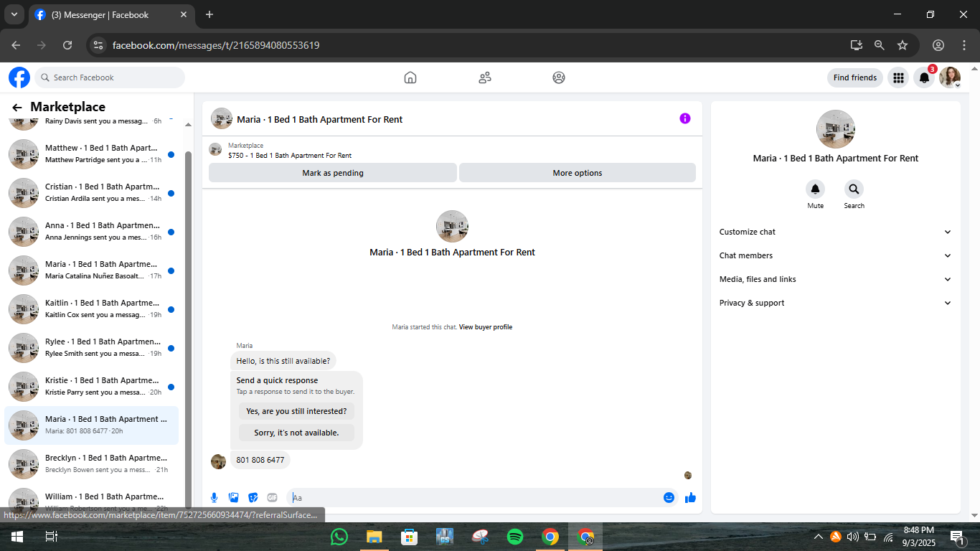Click the voice clip microphone icon

[214, 498]
